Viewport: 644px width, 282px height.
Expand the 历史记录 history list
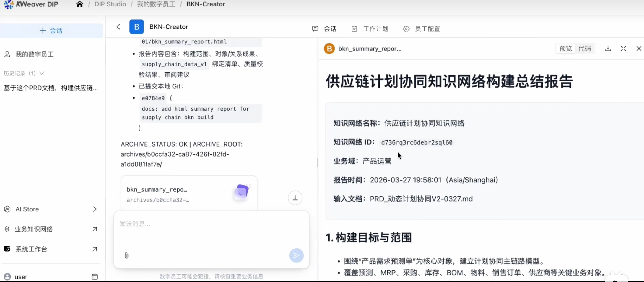point(42,73)
